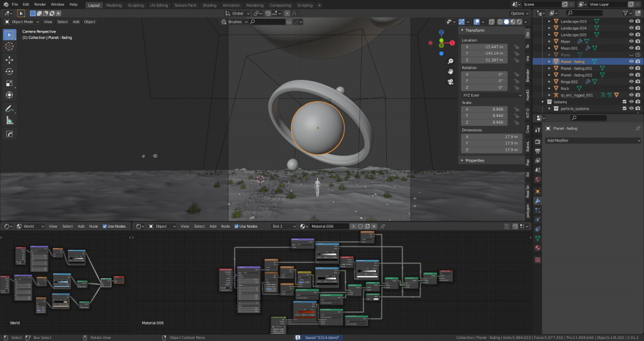Pick the Annotate pencil tool
The width and height of the screenshot is (644, 341).
(x=9, y=109)
